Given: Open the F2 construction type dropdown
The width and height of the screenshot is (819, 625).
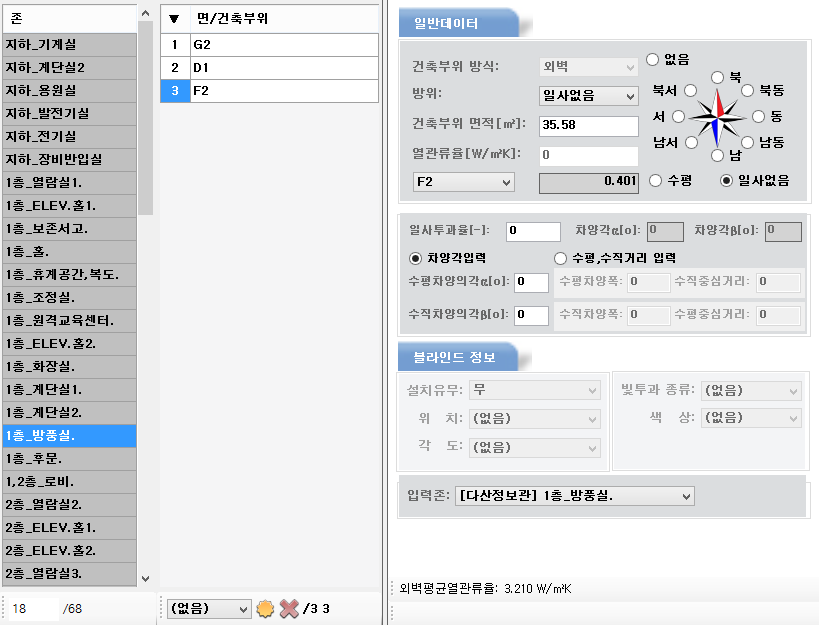Looking at the screenshot, I should point(464,182).
